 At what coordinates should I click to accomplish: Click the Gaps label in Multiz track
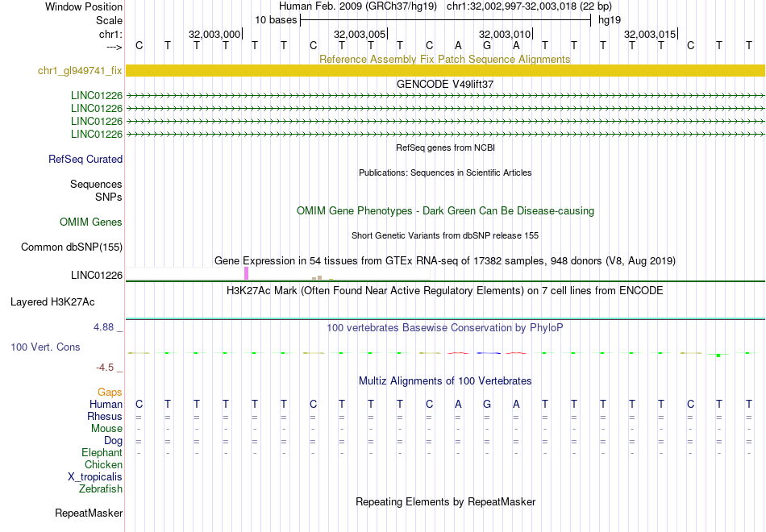click(x=110, y=393)
